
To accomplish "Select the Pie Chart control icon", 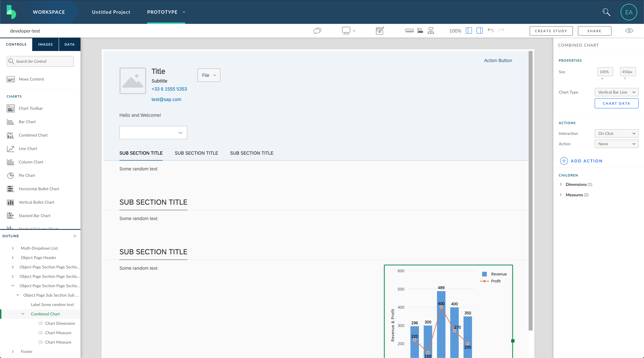I will click(x=11, y=175).
